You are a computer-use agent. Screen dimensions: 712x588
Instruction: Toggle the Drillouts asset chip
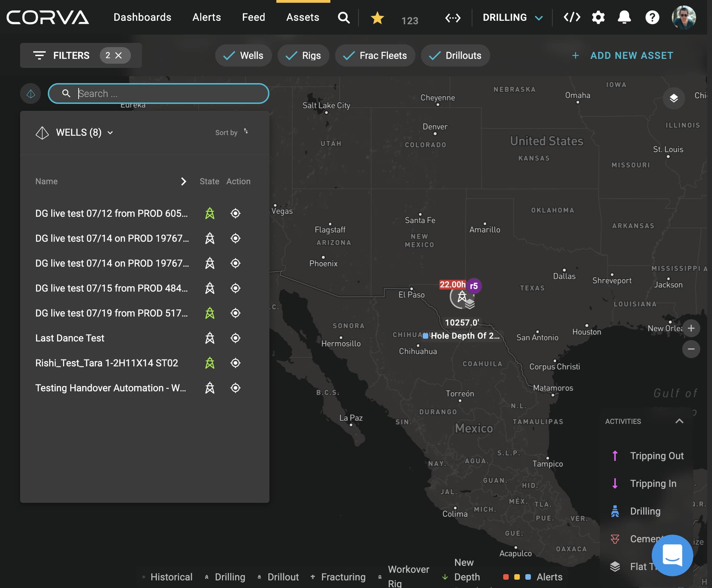[455, 56]
